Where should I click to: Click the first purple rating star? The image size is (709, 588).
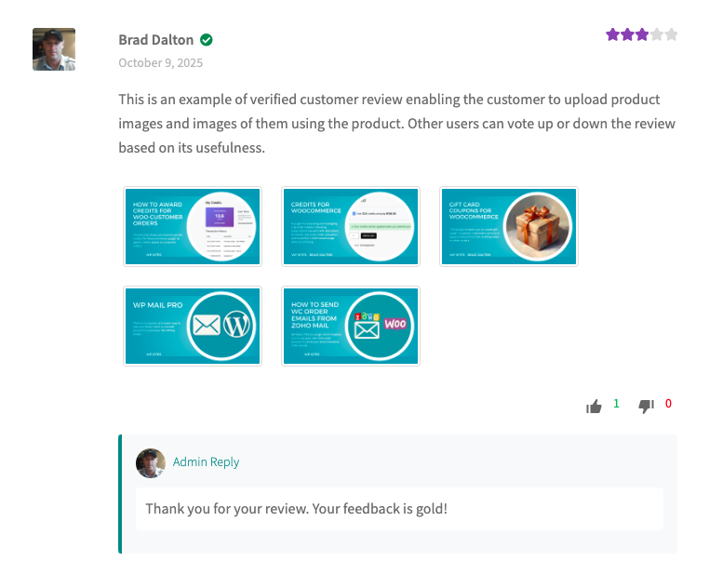point(612,35)
